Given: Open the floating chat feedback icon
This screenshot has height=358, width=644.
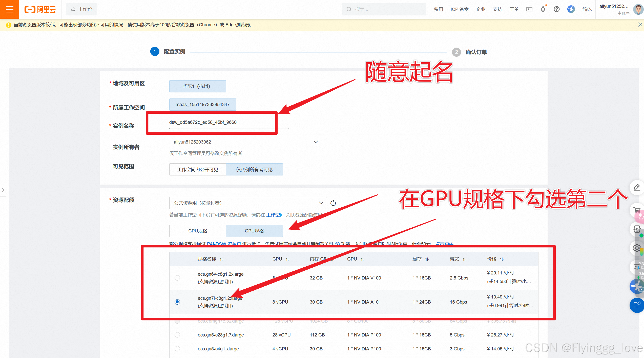Looking at the screenshot, I should pos(637,267).
